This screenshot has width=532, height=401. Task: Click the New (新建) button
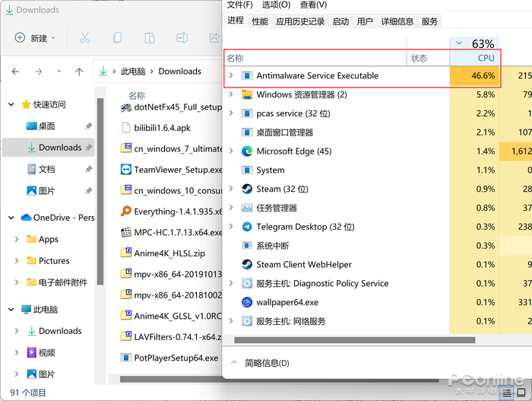coord(35,38)
